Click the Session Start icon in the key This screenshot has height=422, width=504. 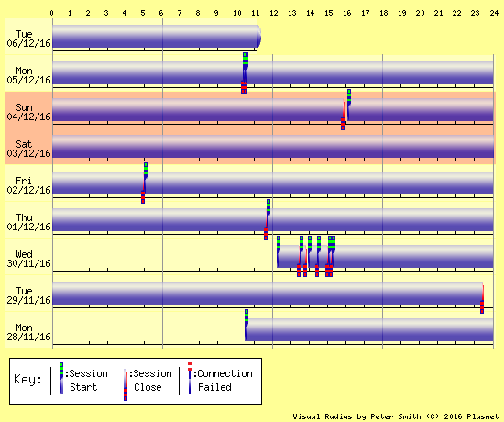61,378
